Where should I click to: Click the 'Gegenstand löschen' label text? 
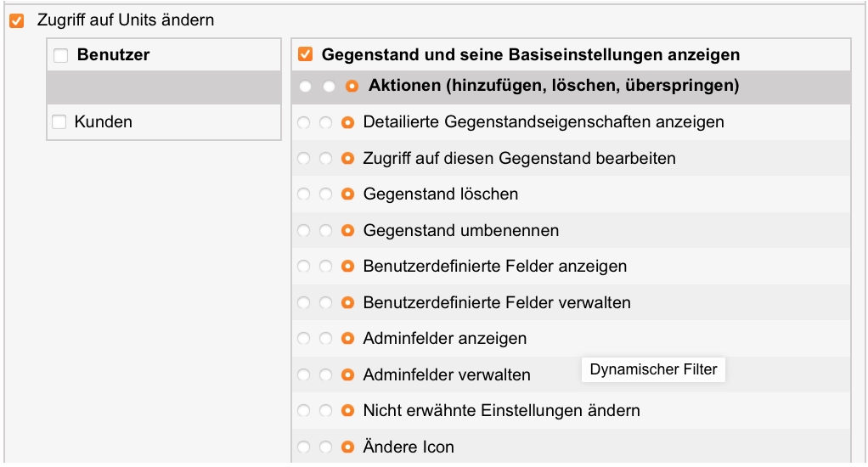[440, 194]
